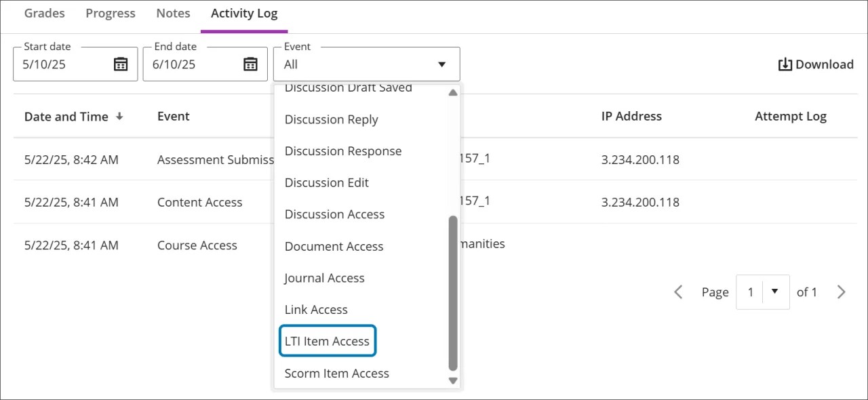Pick Document Access from the event options
The width and height of the screenshot is (868, 400).
click(334, 246)
